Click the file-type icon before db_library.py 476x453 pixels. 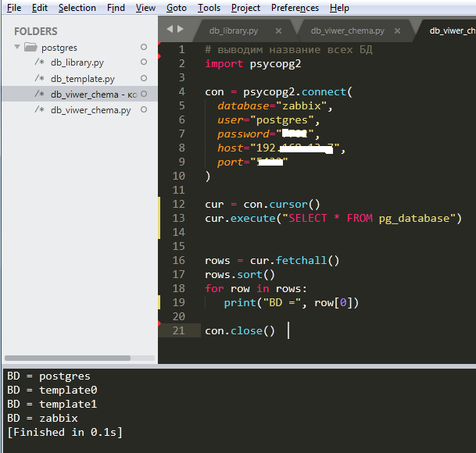[x=39, y=62]
